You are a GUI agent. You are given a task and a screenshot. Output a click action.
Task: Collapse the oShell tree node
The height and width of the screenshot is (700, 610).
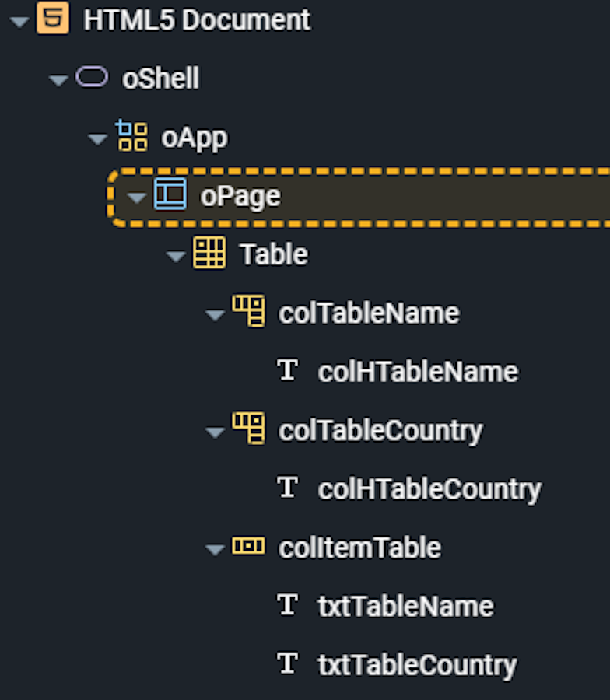coord(58,80)
